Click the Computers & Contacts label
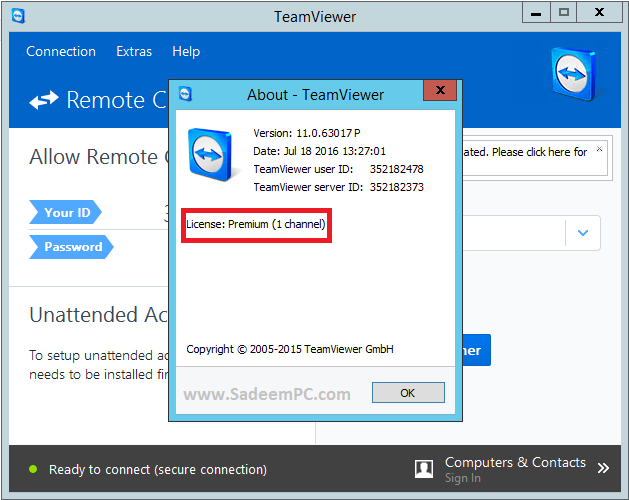Viewport: 629px width, 500px height. click(x=515, y=462)
